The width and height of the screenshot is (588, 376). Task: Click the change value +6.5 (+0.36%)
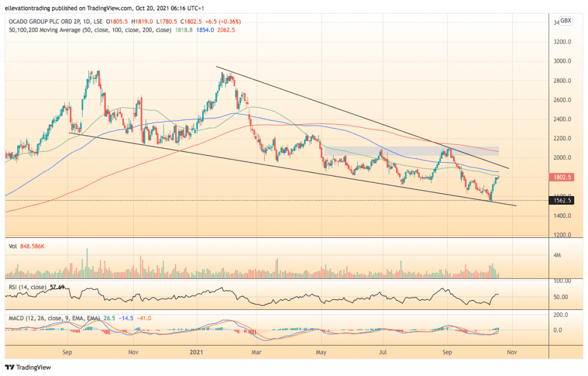click(223, 22)
